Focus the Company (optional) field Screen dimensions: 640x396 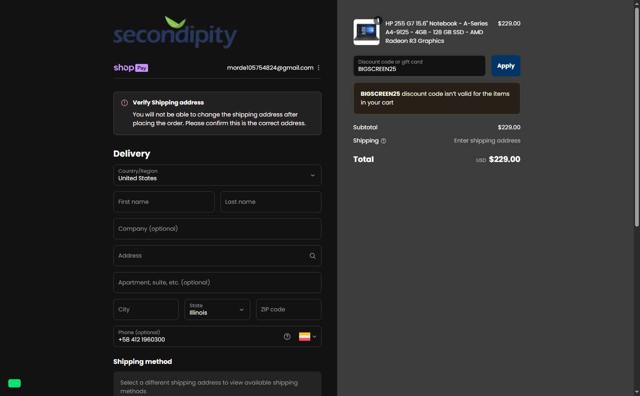tap(217, 229)
